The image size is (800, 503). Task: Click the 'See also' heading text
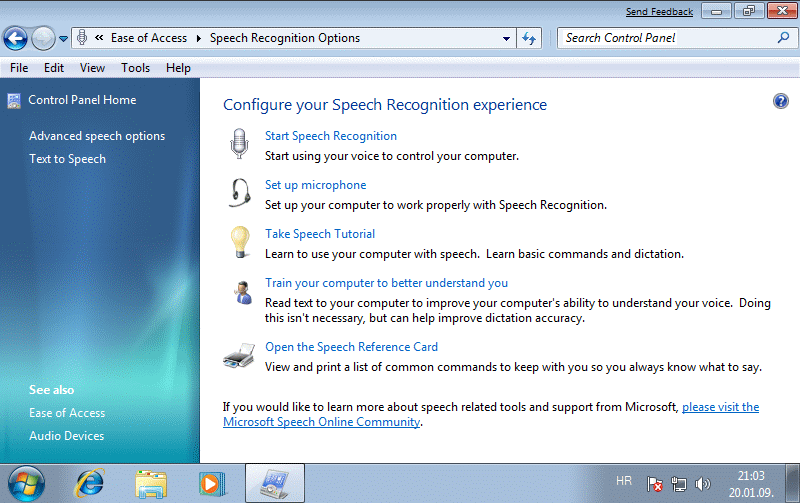[52, 390]
